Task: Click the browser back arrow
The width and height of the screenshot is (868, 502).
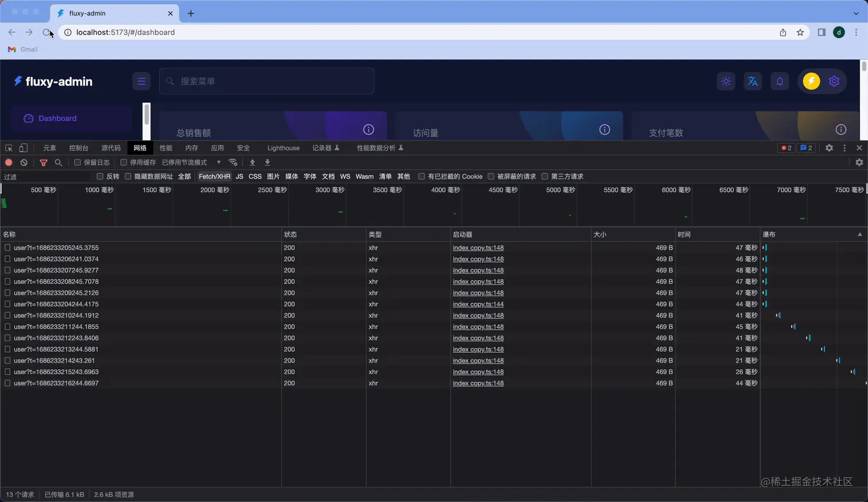Action: pyautogui.click(x=12, y=32)
